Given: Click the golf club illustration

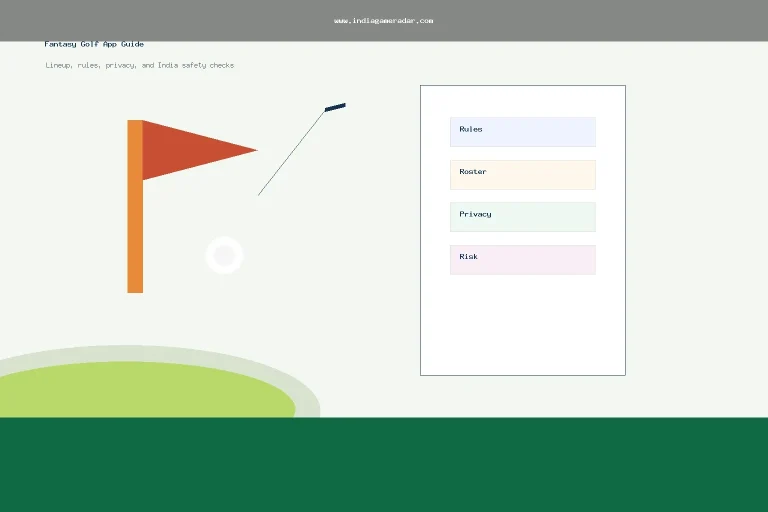Looking at the screenshot, I should [302, 149].
